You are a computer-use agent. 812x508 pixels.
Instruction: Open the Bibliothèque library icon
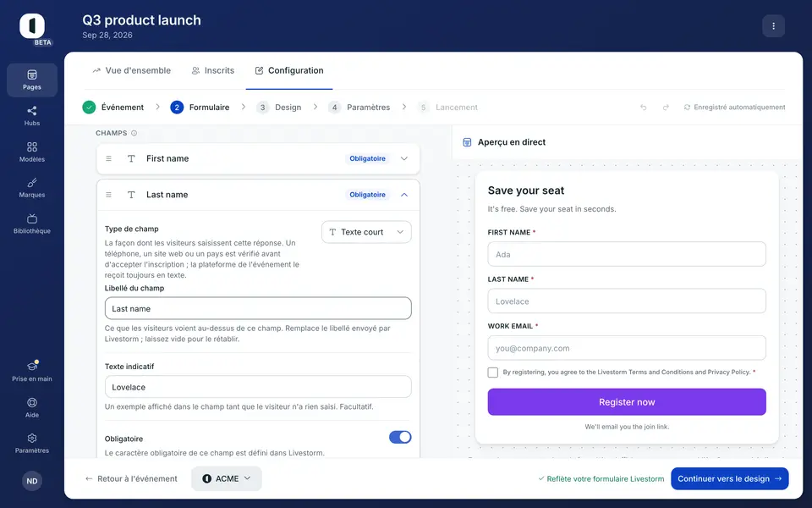(32, 224)
